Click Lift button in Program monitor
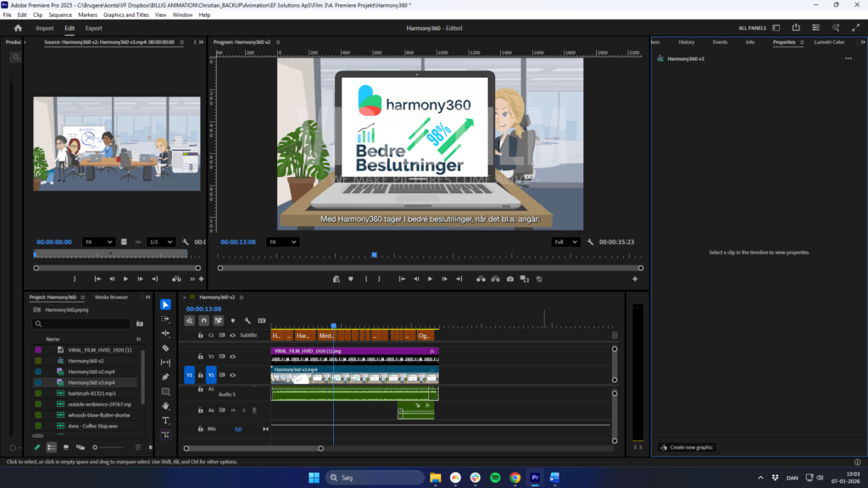 [x=481, y=279]
